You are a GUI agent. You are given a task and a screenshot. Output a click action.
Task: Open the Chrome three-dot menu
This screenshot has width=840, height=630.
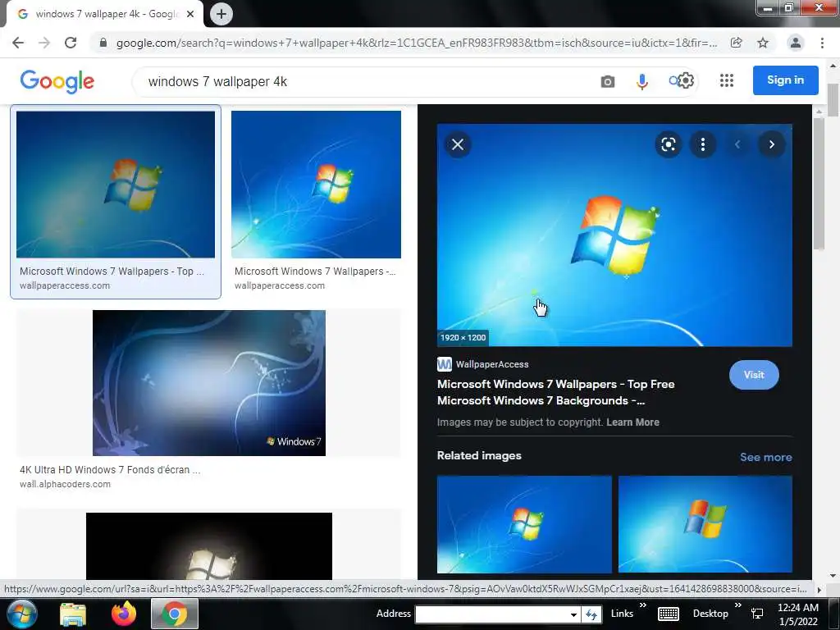[822, 43]
